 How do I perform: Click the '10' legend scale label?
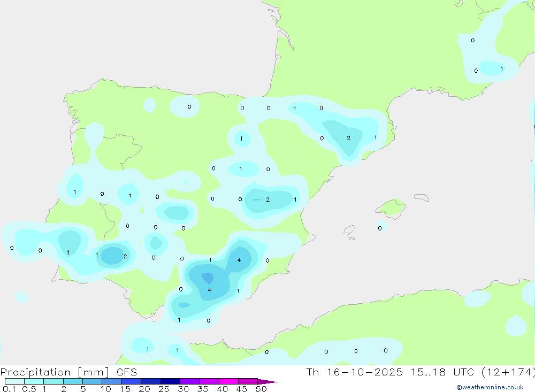click(x=106, y=389)
